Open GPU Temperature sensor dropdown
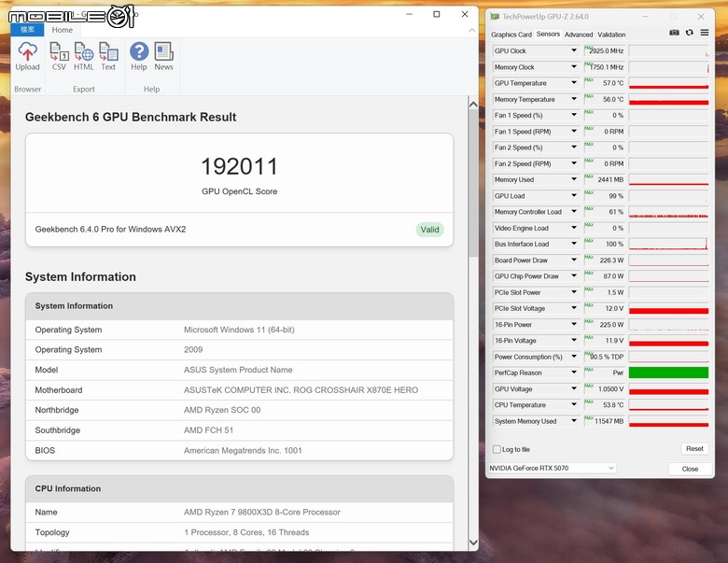This screenshot has width=728, height=563. pos(574,82)
